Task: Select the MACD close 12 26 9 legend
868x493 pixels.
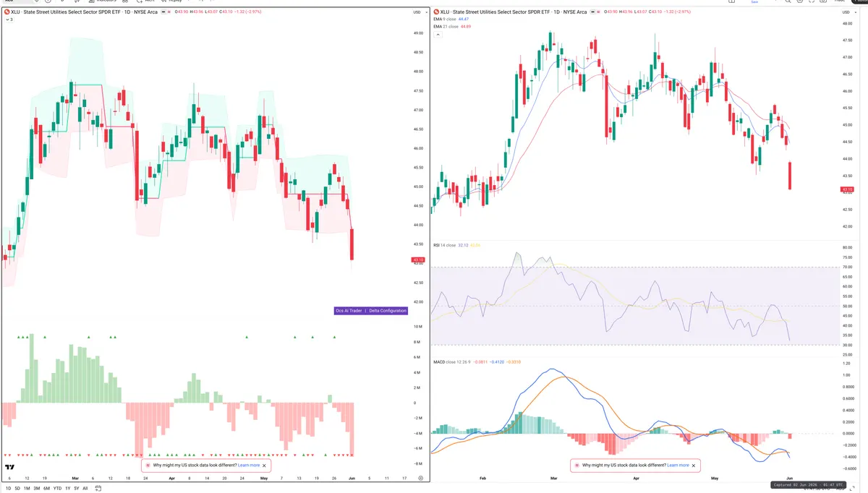Action: click(454, 361)
